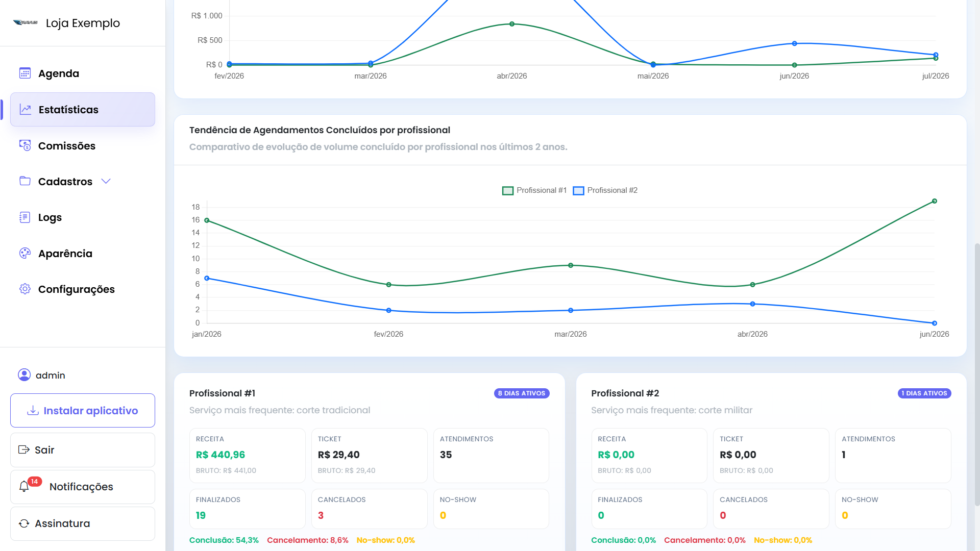Viewport: 980px width, 551px height.
Task: Click Profissional #1 FINALIZADOS 19 card
Action: pos(247,509)
